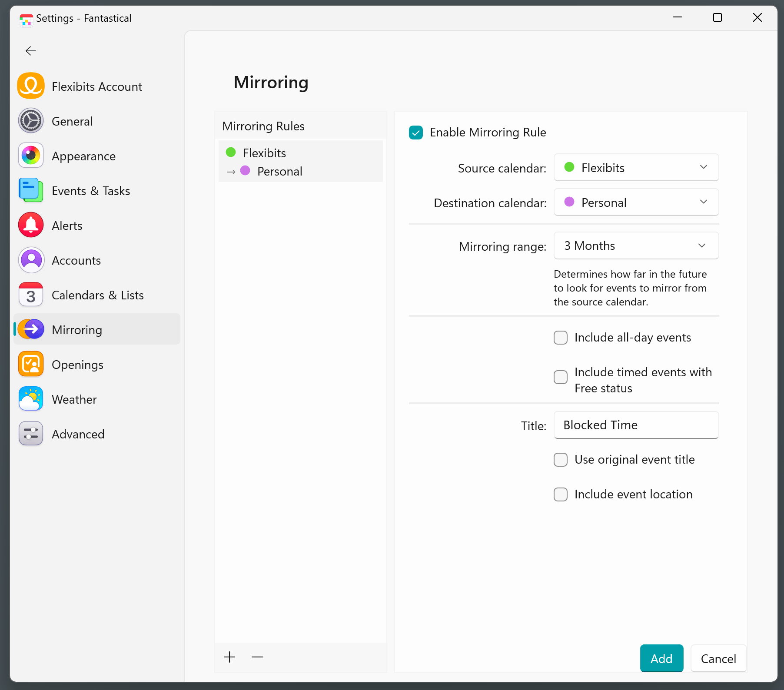Enable Use original event title
Image resolution: width=784 pixels, height=690 pixels.
pyautogui.click(x=561, y=460)
